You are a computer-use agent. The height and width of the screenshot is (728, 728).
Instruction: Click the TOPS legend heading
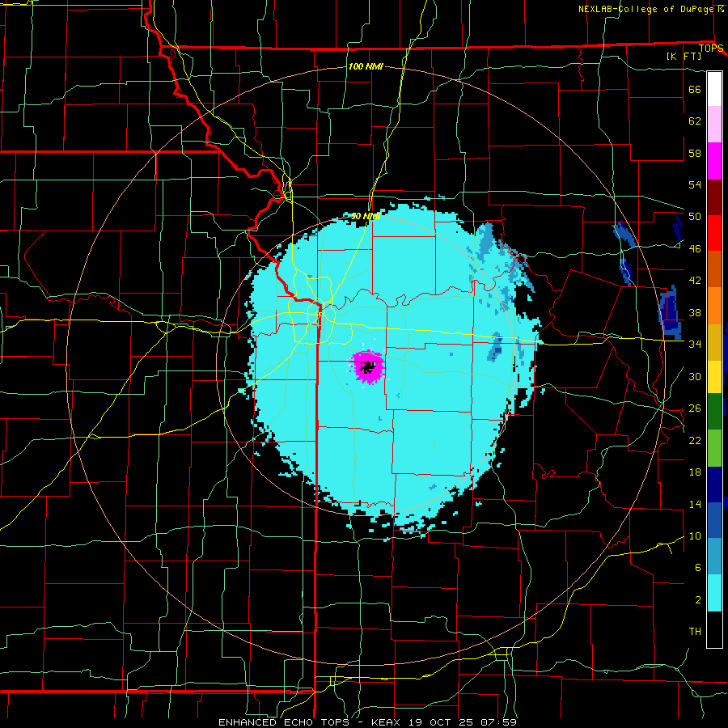point(711,48)
